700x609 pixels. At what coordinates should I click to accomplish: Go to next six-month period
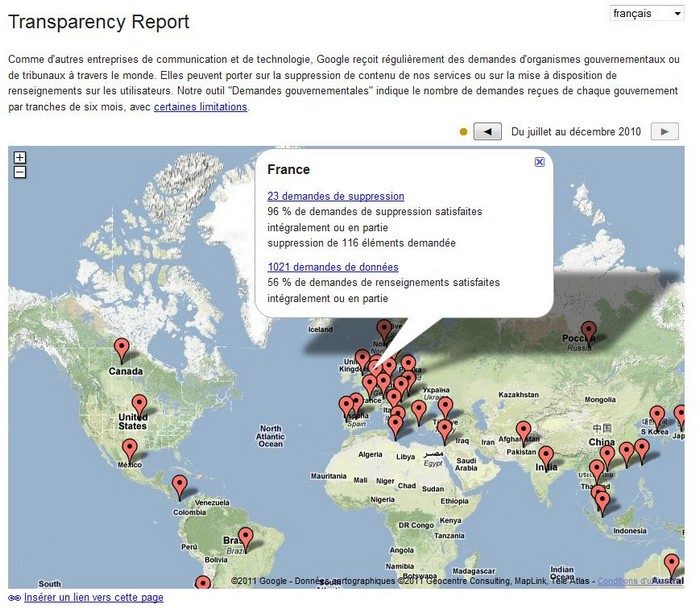click(x=665, y=132)
